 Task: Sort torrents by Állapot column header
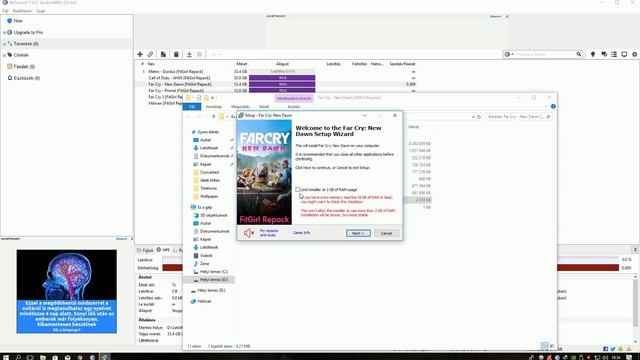point(282,64)
